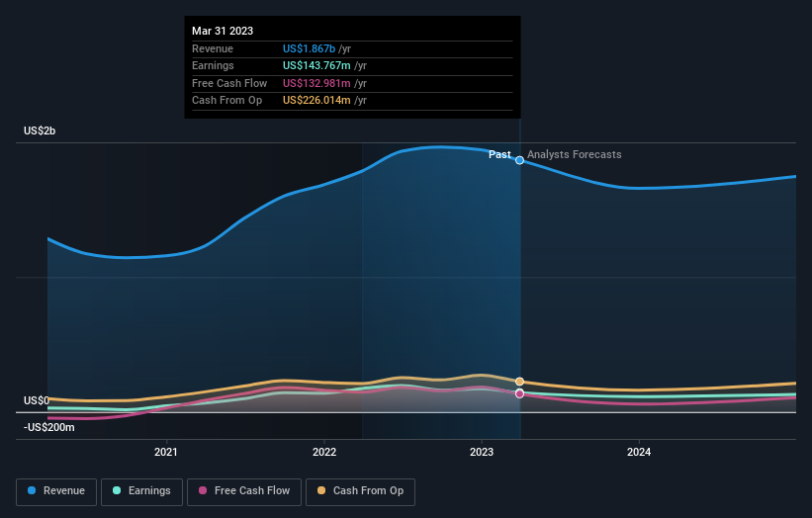812x518 pixels.
Task: Toggle the Earnings legend button
Action: (x=141, y=491)
